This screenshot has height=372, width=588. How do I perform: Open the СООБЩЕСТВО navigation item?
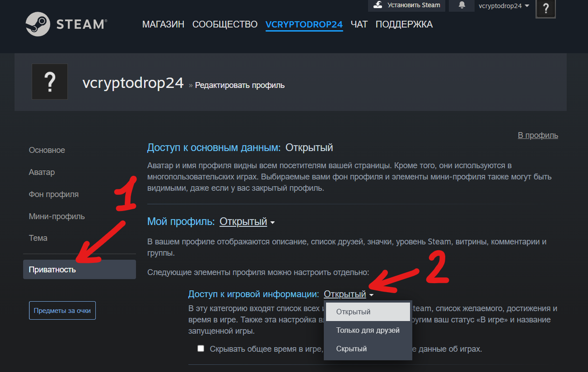[x=225, y=24]
